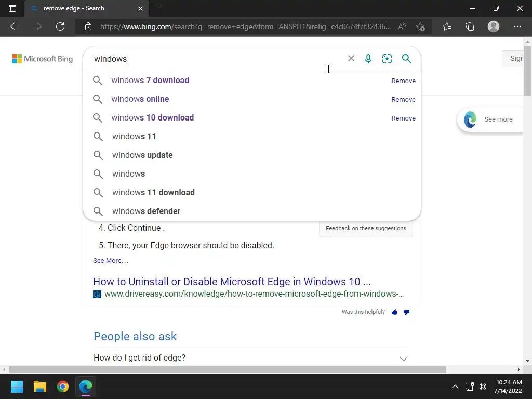Viewport: 532px width, 399px height.
Task: Remove 'windows 10 download' from history
Action: pos(403,118)
